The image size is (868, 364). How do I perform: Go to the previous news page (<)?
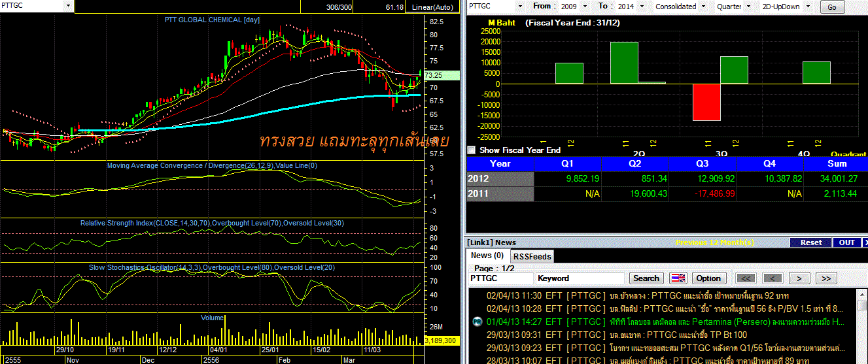pos(773,278)
